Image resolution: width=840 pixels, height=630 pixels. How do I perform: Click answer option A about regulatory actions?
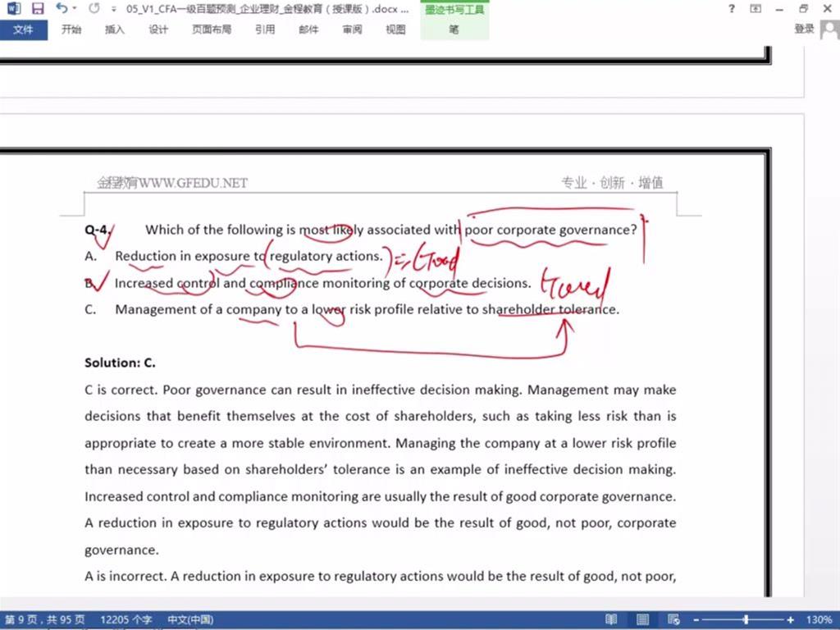234,256
